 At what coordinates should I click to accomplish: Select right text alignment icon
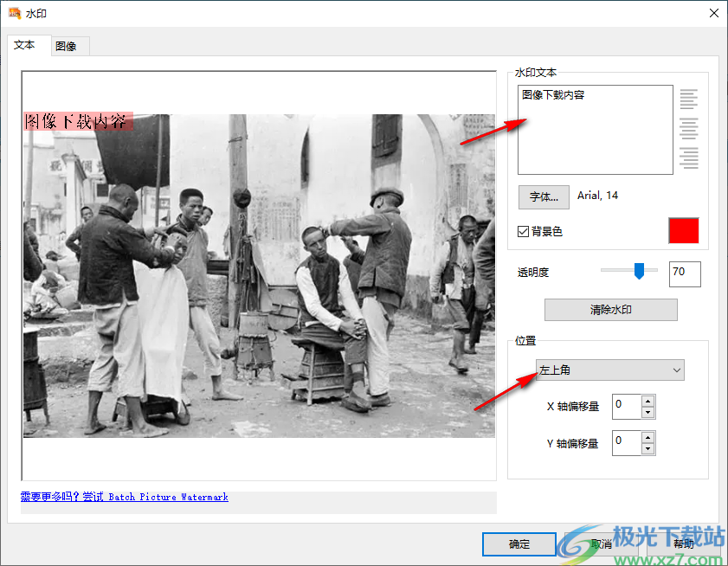point(688,158)
